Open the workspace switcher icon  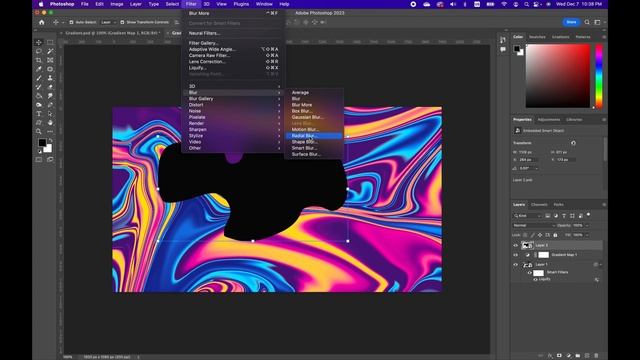coord(598,22)
